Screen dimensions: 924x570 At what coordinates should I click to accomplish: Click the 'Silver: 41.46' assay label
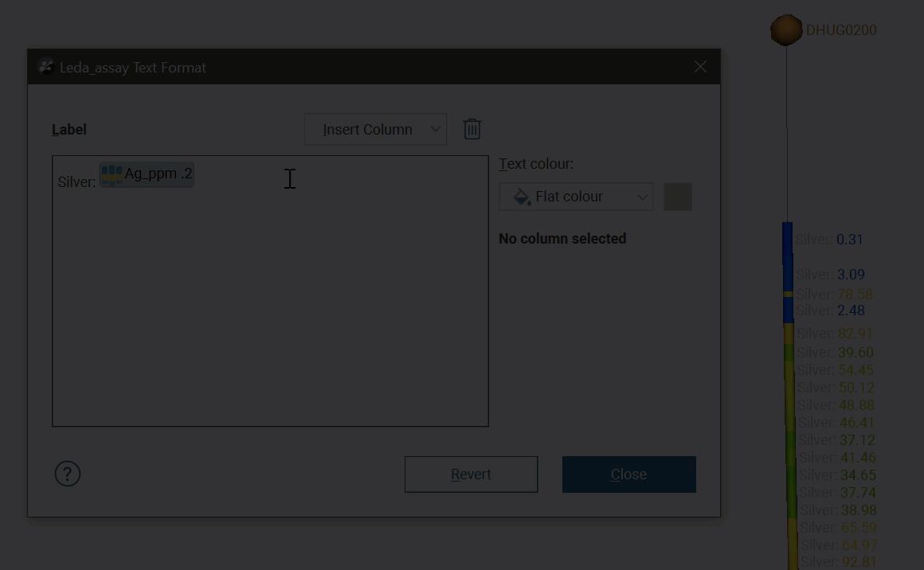[837, 458]
